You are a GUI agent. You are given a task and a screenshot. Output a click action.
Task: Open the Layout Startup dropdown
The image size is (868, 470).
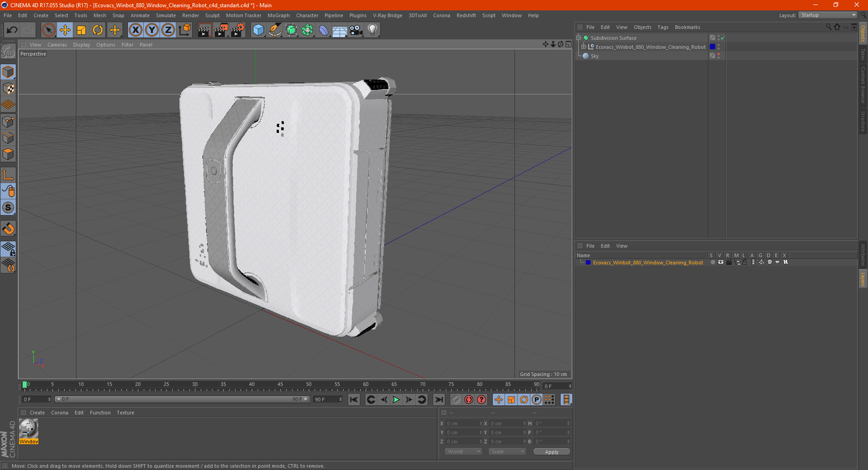tap(828, 15)
